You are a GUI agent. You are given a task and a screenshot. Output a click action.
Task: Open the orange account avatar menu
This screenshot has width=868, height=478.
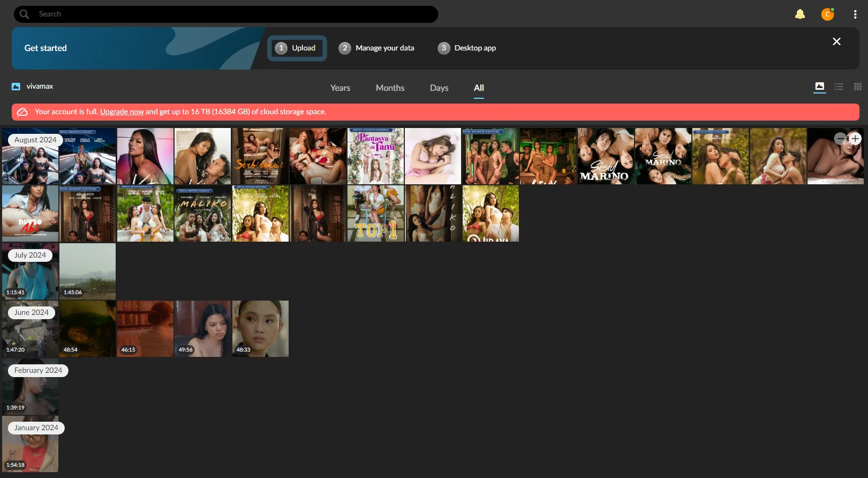click(x=828, y=14)
